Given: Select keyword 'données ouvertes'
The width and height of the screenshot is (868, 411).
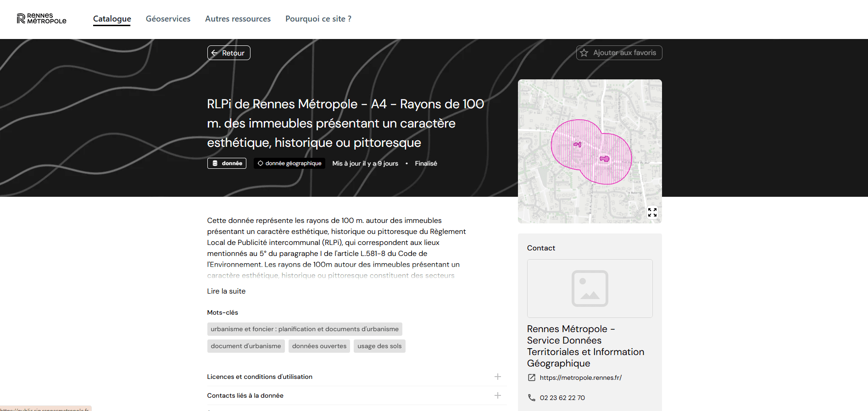Looking at the screenshot, I should click(319, 346).
